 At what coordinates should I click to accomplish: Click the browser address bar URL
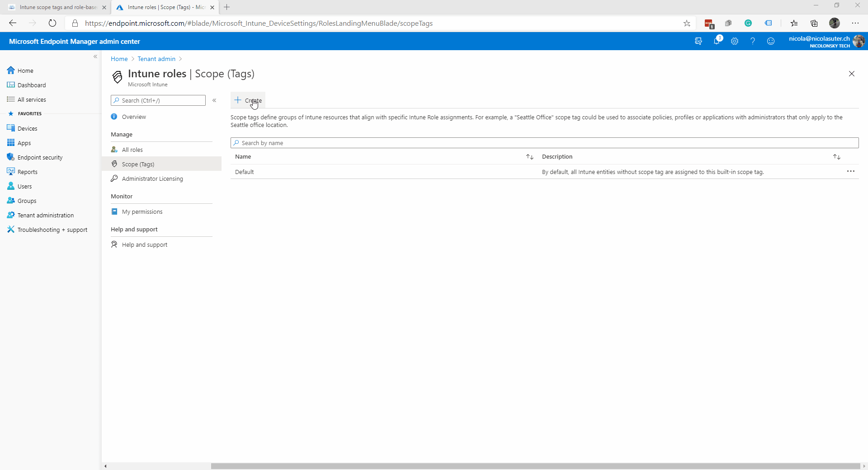tap(259, 23)
